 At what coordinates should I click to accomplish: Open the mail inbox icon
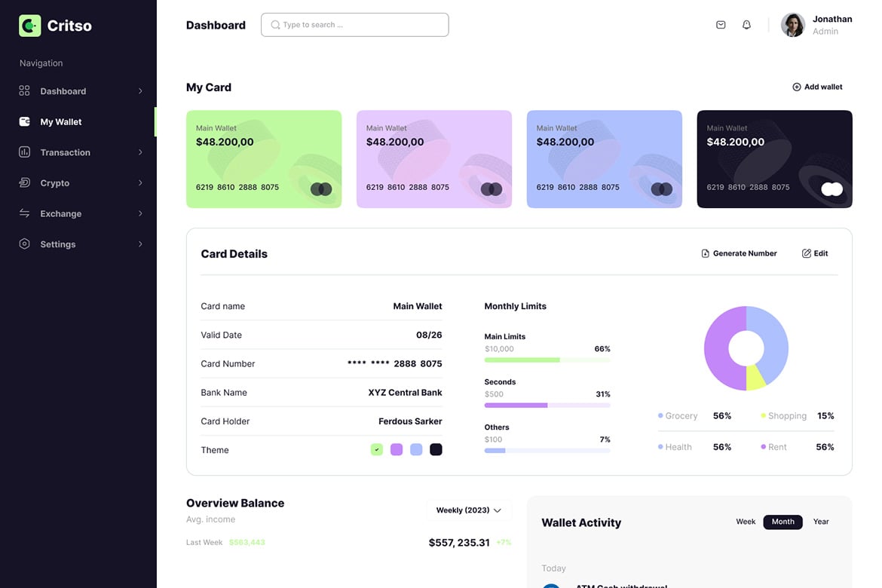721,25
